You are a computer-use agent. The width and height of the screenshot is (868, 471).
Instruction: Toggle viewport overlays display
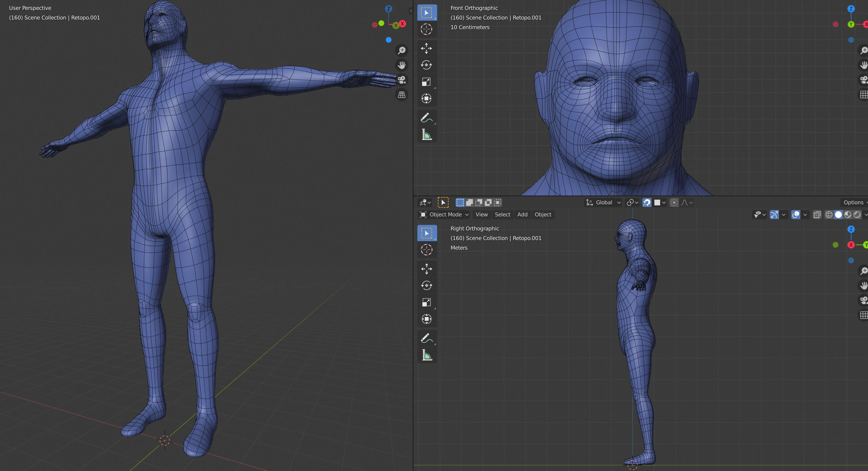click(796, 214)
